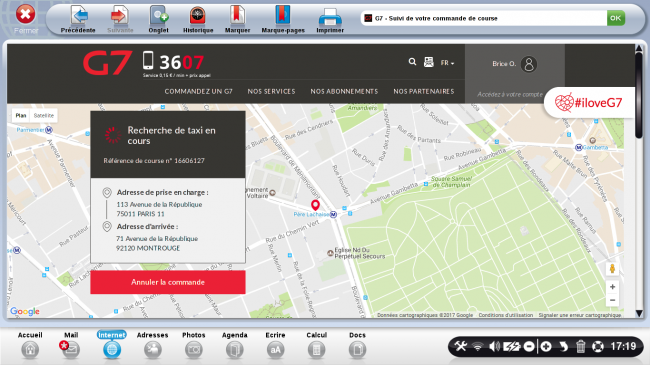Click Signaler une erreur cartographique link
Viewport: 650px width, 365px height.
coord(580,315)
